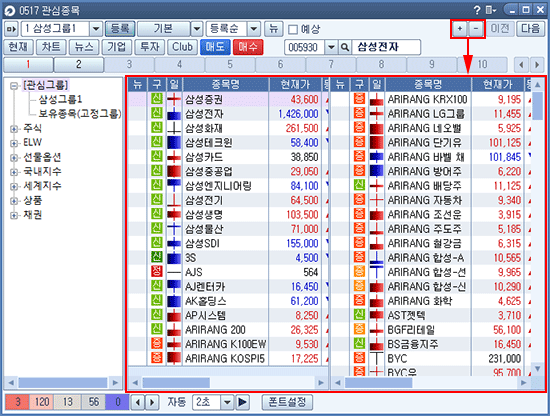Click the minus button to remove a list pane
The height and width of the screenshot is (416, 550).
click(476, 29)
